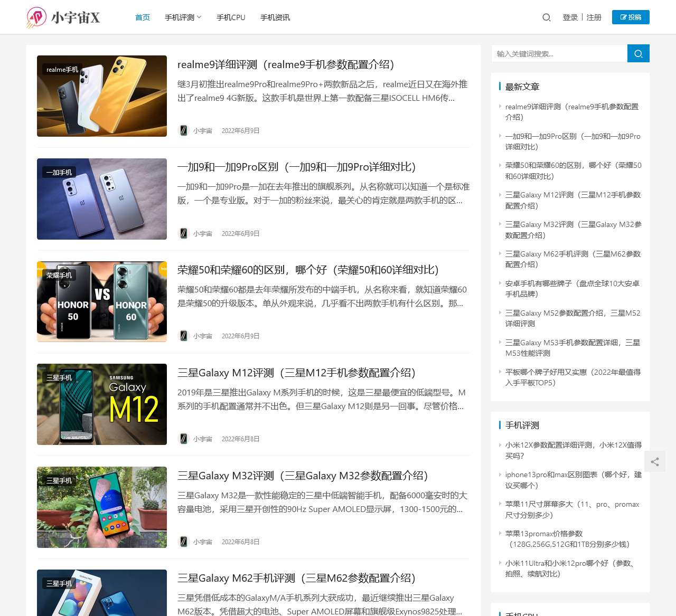676x616 pixels.
Task: Click the 注册 link
Action: pos(594,17)
